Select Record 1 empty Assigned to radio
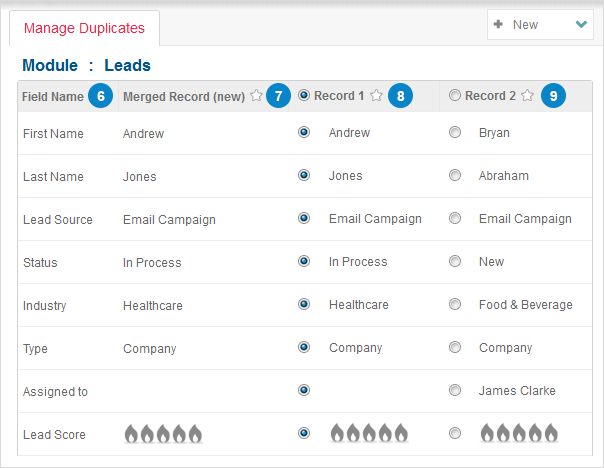Screen dimensions: 604x468 point(304,390)
